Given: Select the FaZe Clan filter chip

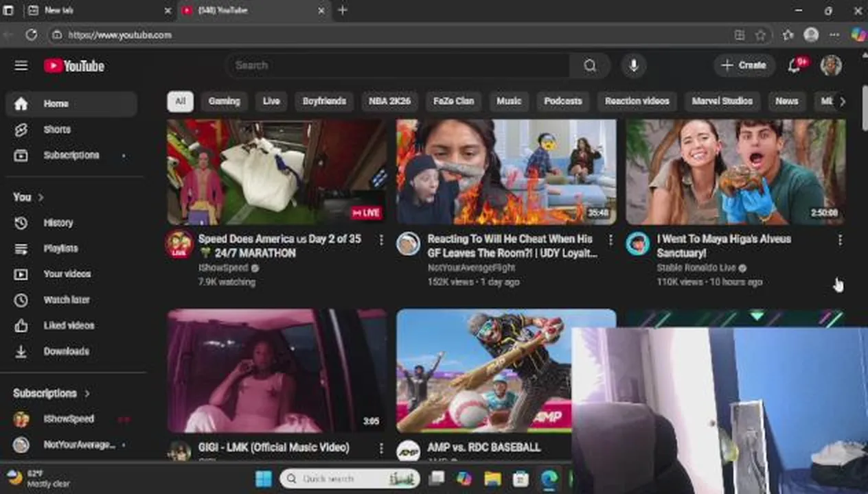Looking at the screenshot, I should 454,102.
